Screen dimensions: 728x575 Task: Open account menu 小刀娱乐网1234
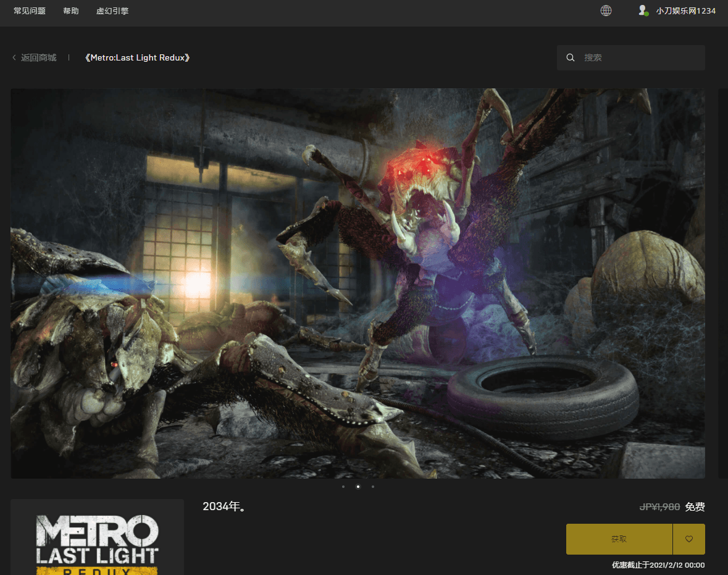[x=686, y=10]
